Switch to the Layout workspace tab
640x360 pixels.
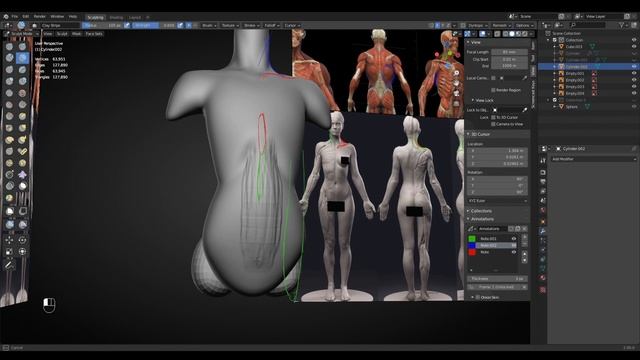[135, 18]
